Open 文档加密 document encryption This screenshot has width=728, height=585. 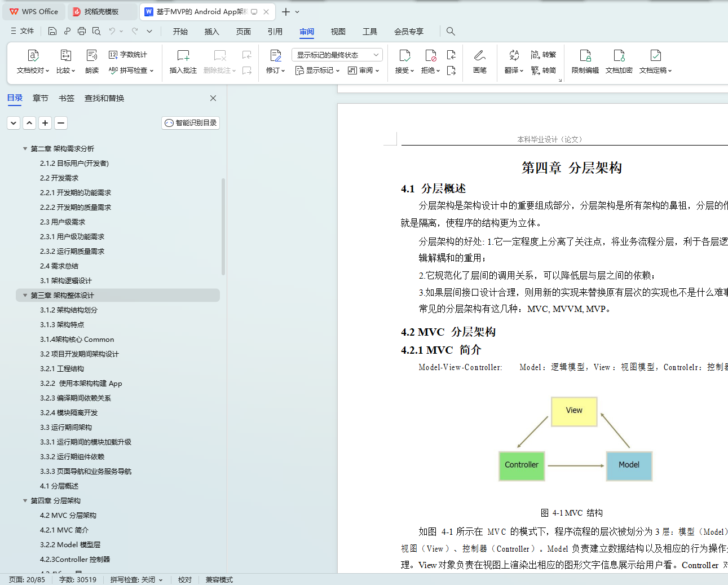619,62
